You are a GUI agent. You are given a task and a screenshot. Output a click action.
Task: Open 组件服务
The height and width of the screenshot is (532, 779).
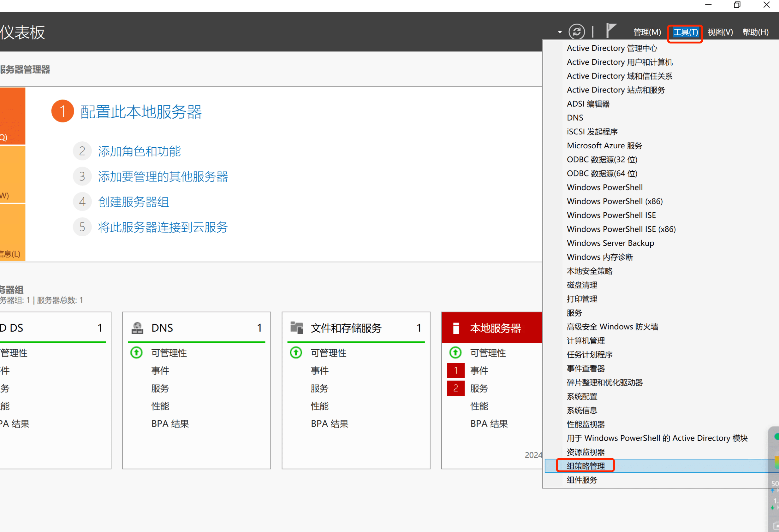(582, 480)
